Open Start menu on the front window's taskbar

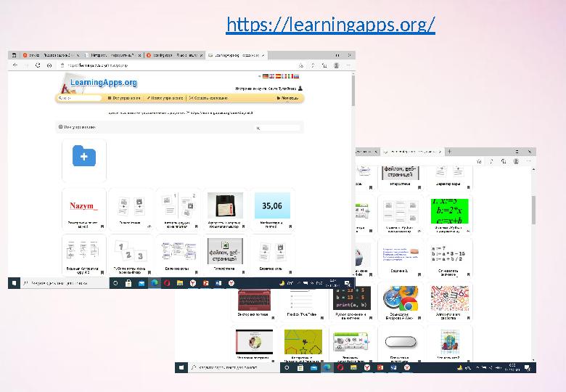14,283
